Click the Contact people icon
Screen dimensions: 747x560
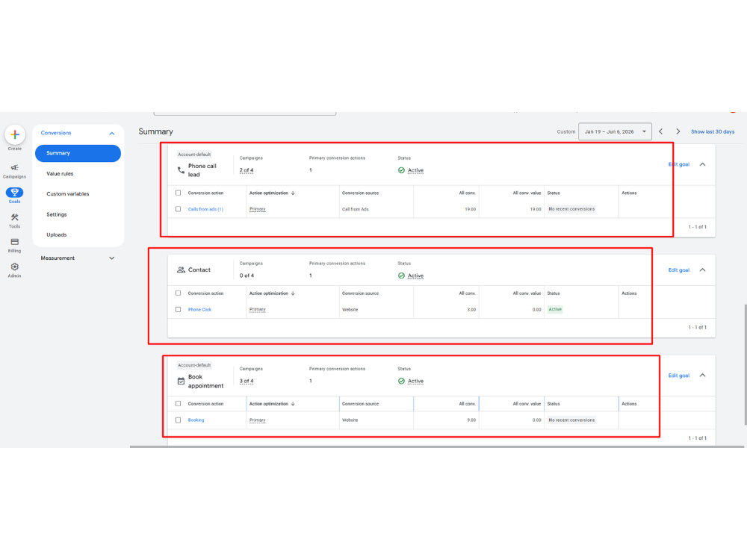[x=181, y=270]
